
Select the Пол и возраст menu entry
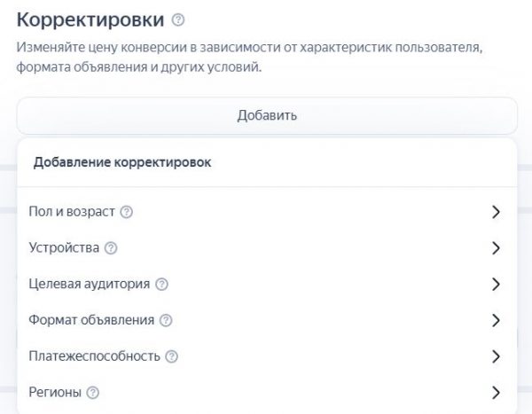click(x=73, y=212)
